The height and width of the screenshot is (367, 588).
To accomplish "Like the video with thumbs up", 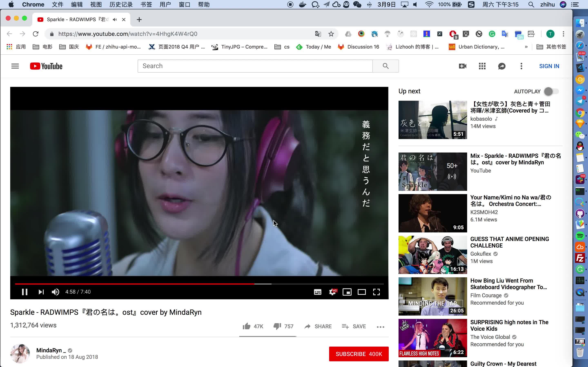I will pyautogui.click(x=247, y=326).
